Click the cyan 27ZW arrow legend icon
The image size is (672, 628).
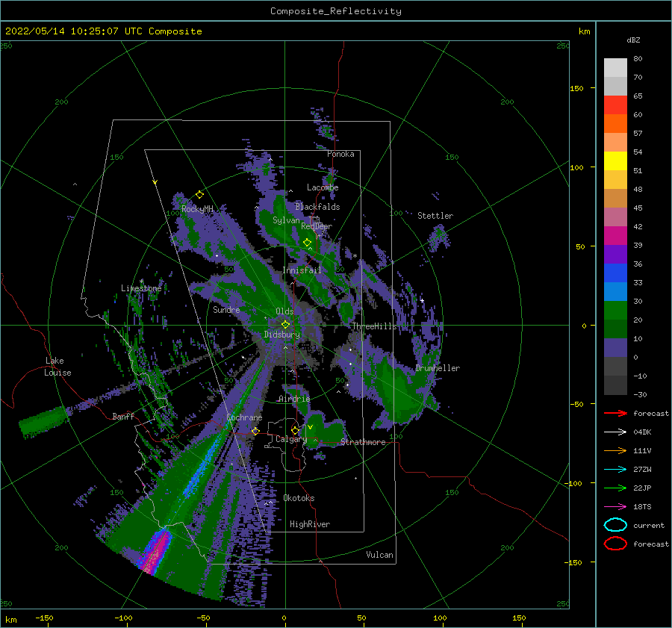tap(615, 470)
